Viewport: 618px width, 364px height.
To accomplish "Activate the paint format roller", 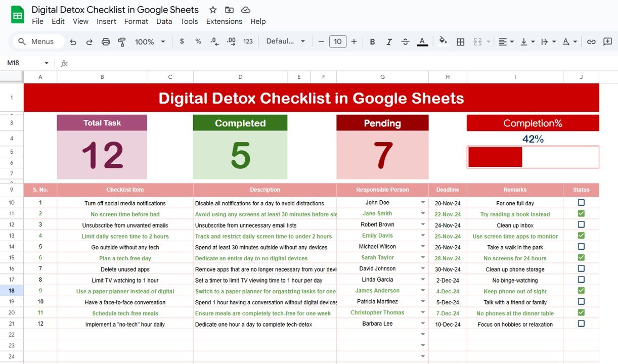I will (121, 42).
